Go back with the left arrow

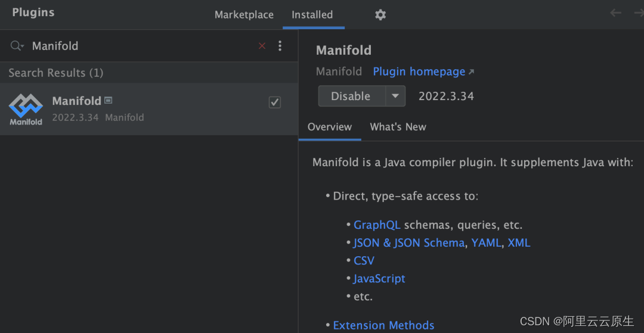(x=615, y=13)
